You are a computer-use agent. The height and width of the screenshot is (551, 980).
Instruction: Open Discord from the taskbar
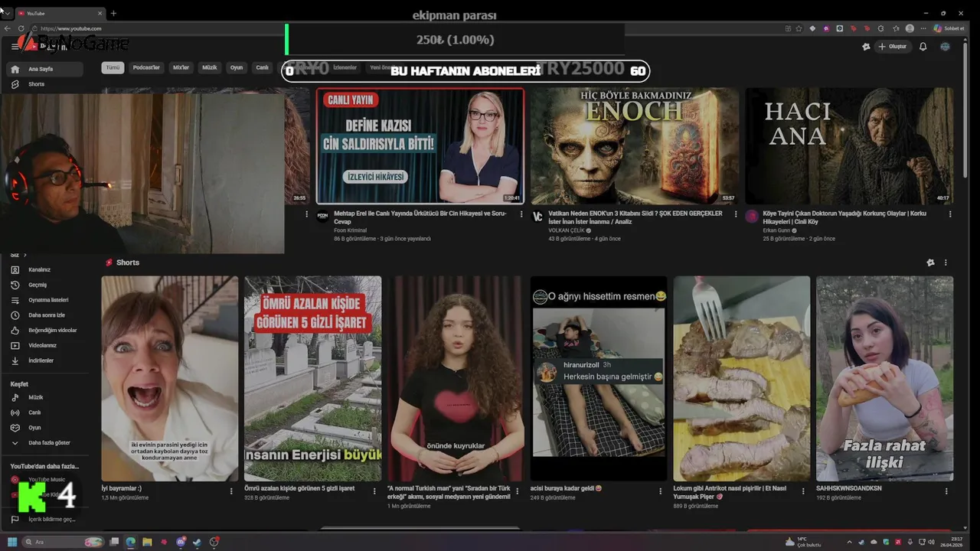coord(181,542)
